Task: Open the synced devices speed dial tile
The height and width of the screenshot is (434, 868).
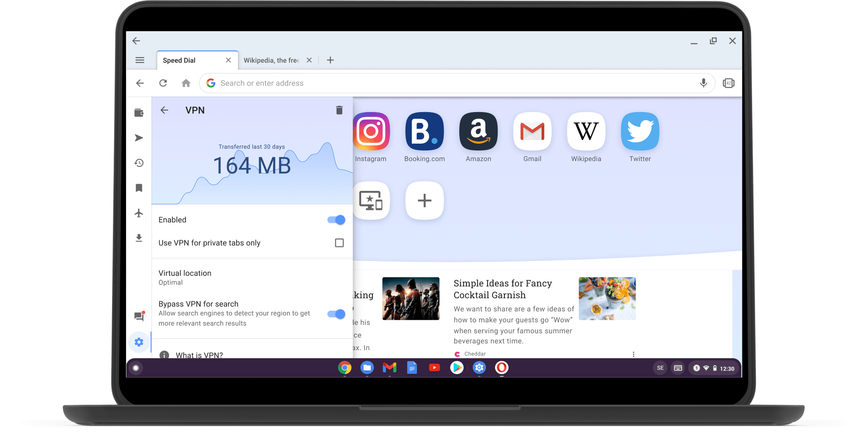Action: 371,201
